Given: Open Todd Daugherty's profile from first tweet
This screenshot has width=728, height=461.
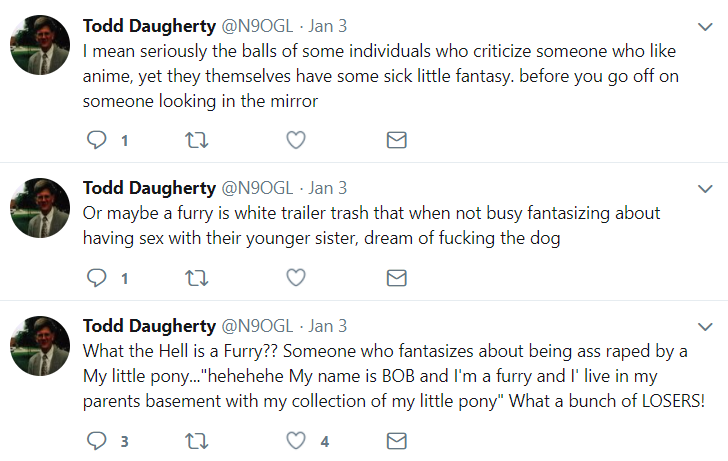Looking at the screenshot, I should tap(149, 25).
